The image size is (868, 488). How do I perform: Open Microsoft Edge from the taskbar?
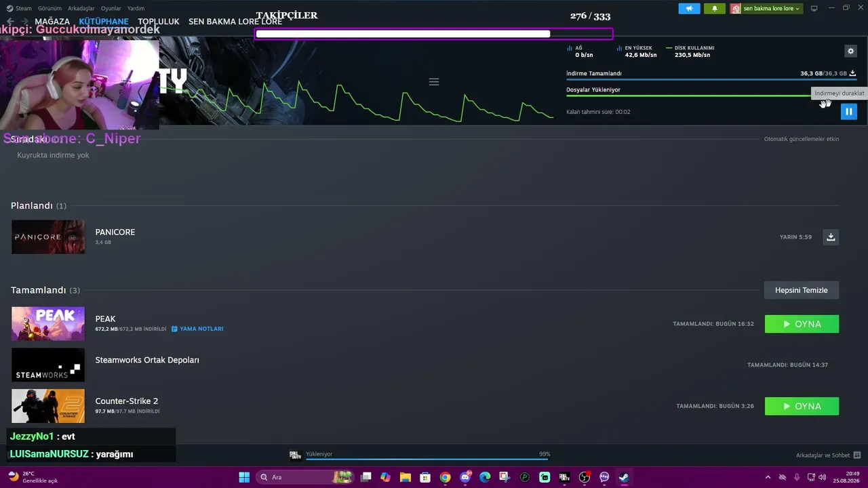[x=485, y=477]
